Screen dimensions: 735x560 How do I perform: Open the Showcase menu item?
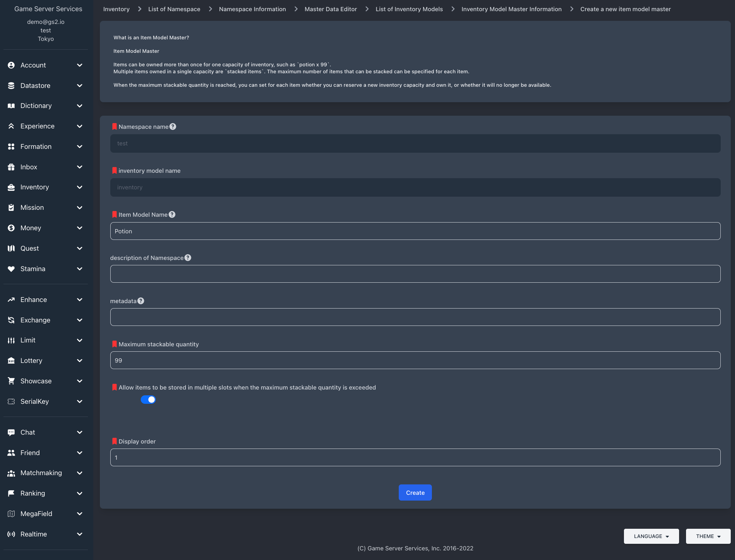click(x=46, y=381)
